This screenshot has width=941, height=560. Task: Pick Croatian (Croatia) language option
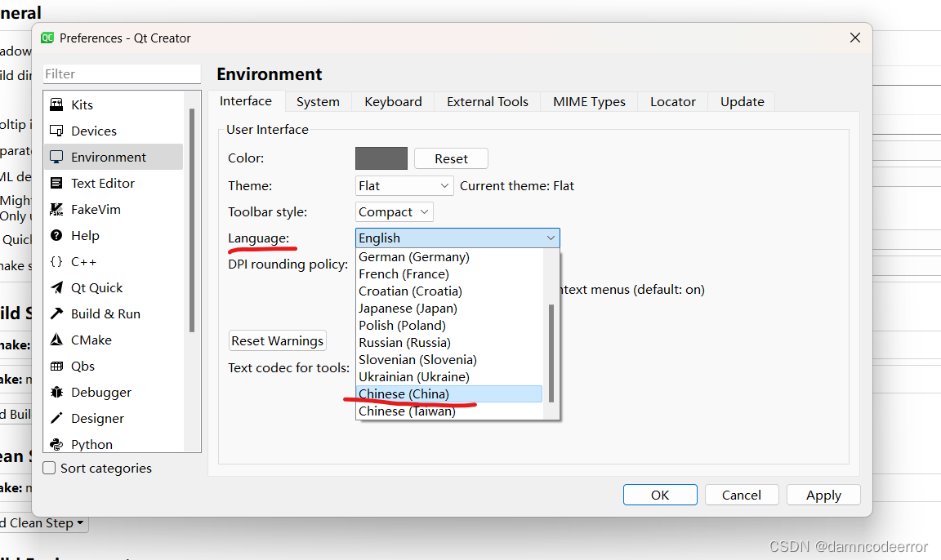pos(449,291)
